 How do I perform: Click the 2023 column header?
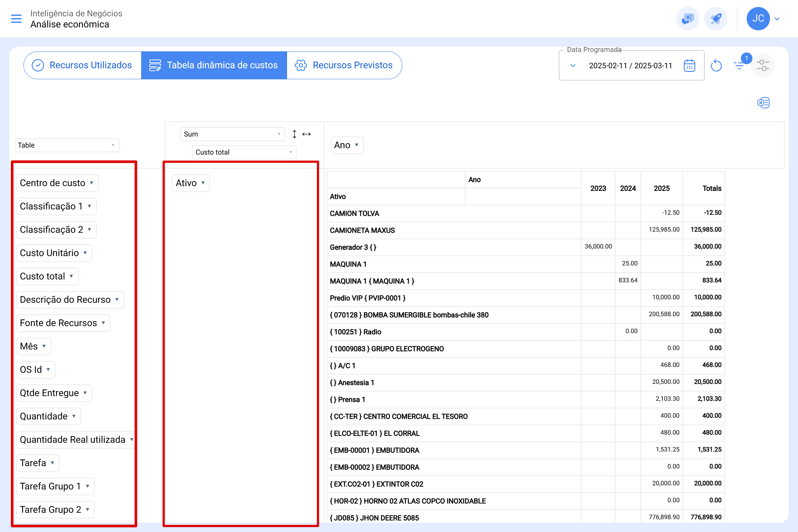(x=598, y=188)
